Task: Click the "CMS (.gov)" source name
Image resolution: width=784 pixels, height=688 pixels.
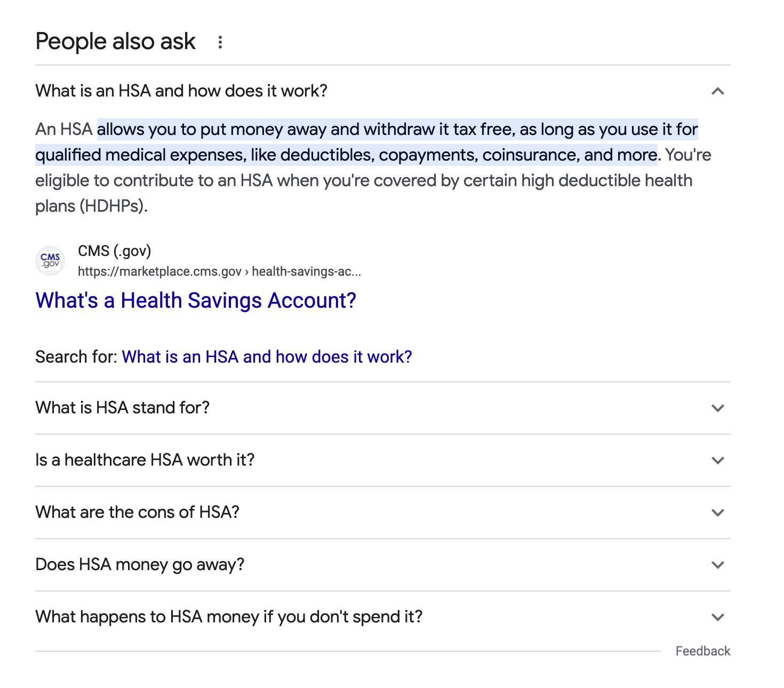Action: coord(115,251)
